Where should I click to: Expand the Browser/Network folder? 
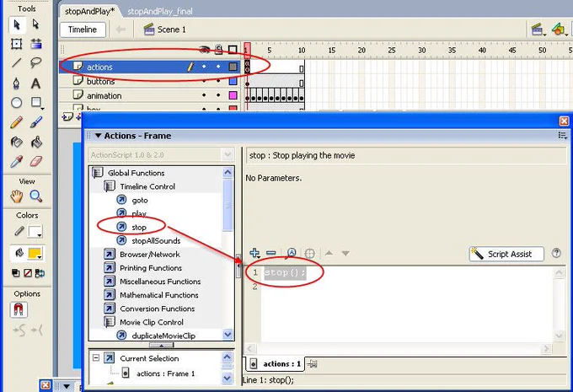[110, 254]
